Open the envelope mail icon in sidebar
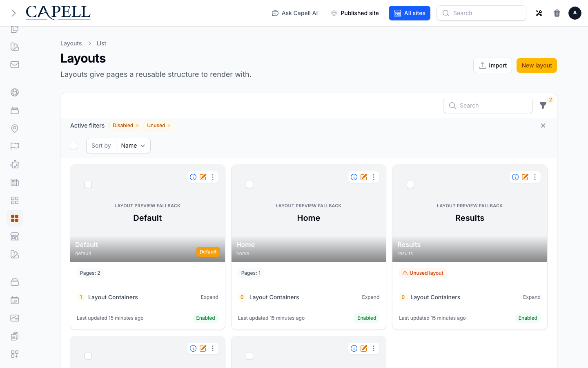This screenshot has width=588, height=368. 15,65
